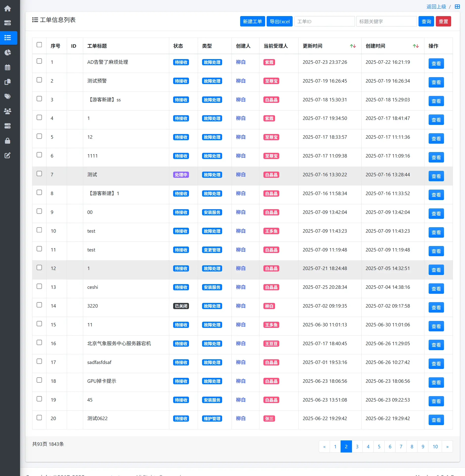
Task: Click the 返回上级 link
Action: [436, 7]
